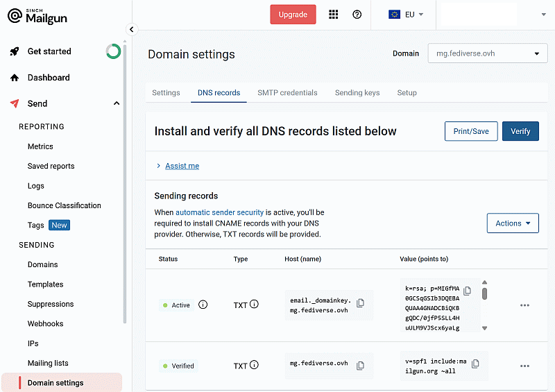Click the Dashboard home icon
Viewport: 555px width, 392px height.
point(15,78)
